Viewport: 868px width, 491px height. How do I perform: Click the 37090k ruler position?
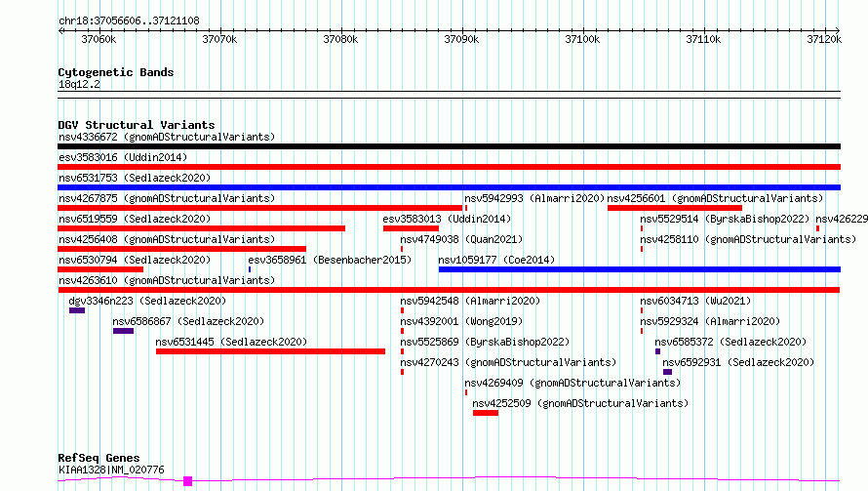tap(461, 39)
